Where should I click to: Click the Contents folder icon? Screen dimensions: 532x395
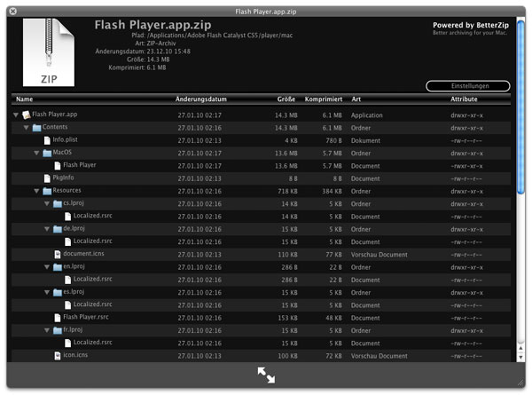pyautogui.click(x=36, y=127)
